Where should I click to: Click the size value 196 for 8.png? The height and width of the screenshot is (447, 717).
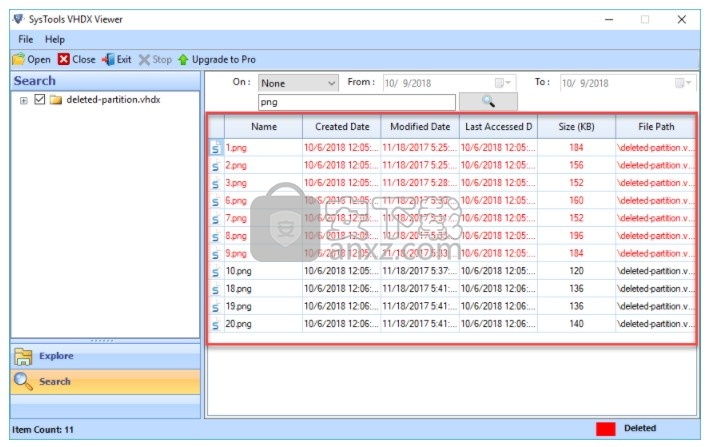point(576,236)
